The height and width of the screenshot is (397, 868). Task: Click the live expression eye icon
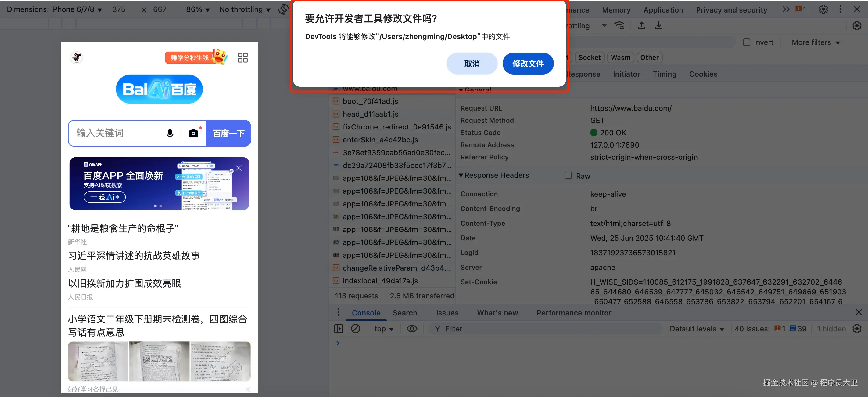[412, 329]
